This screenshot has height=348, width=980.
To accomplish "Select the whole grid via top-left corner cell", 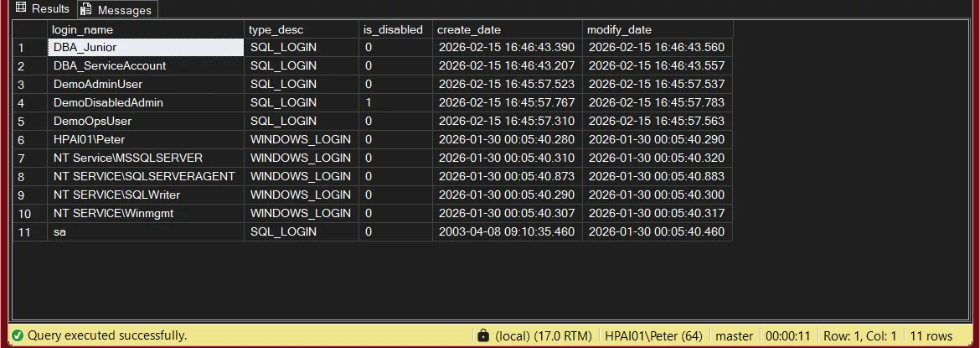I will [30, 29].
